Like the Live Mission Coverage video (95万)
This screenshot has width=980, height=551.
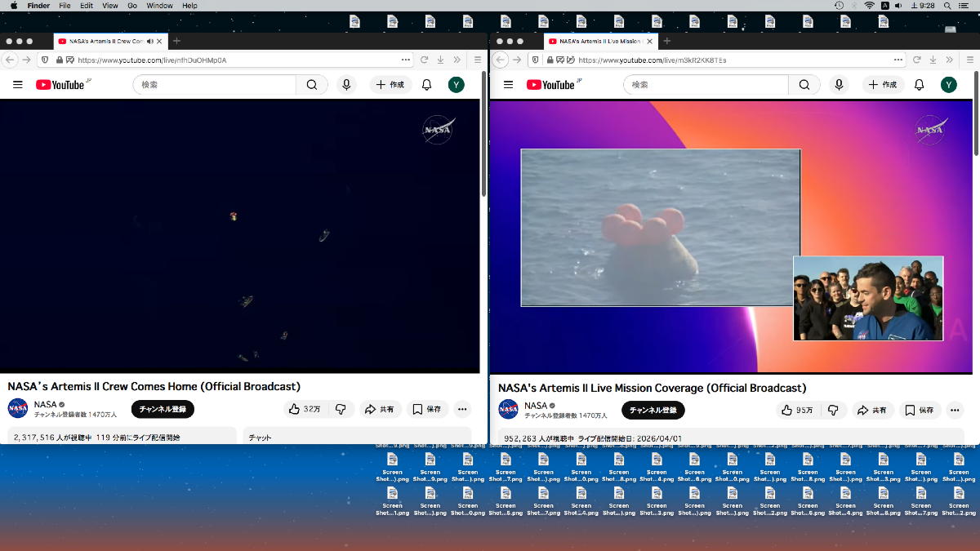coord(799,410)
